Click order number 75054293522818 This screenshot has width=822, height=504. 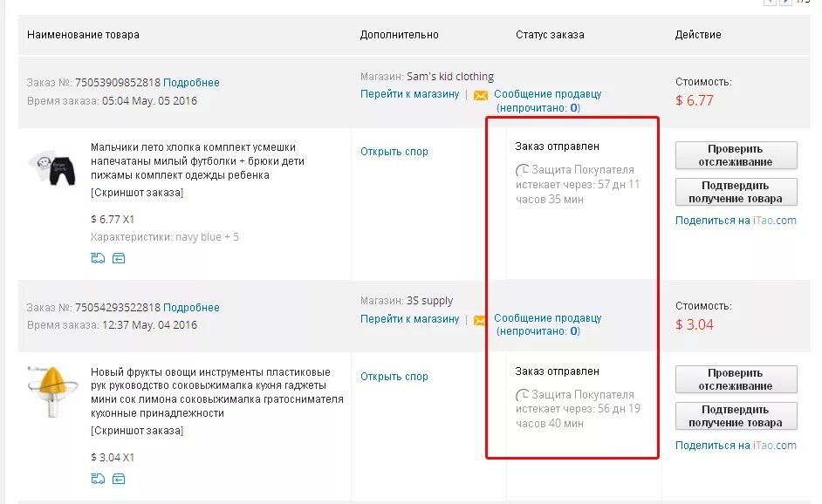118,308
